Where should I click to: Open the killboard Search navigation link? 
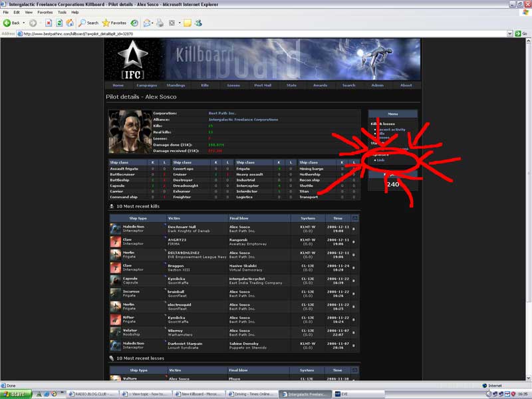[x=348, y=85]
